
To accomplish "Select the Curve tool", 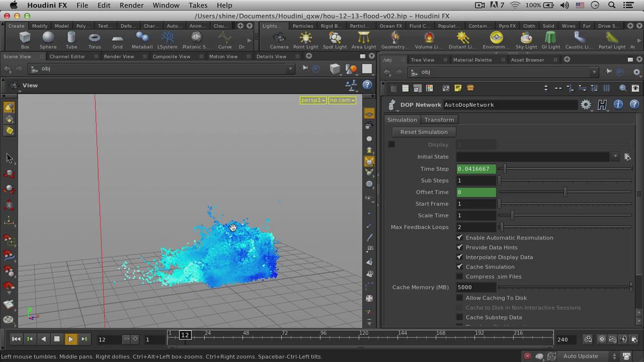I will click(x=225, y=40).
